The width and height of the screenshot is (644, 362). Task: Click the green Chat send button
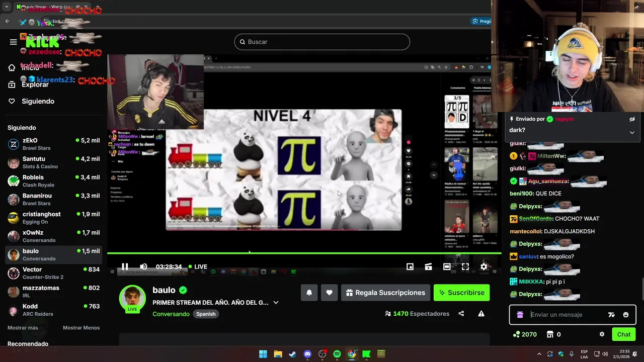tap(623, 334)
